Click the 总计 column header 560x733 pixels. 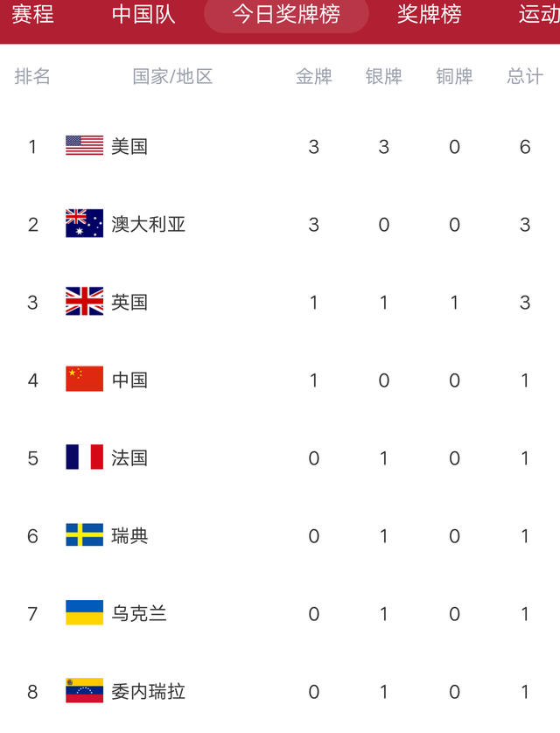click(525, 76)
